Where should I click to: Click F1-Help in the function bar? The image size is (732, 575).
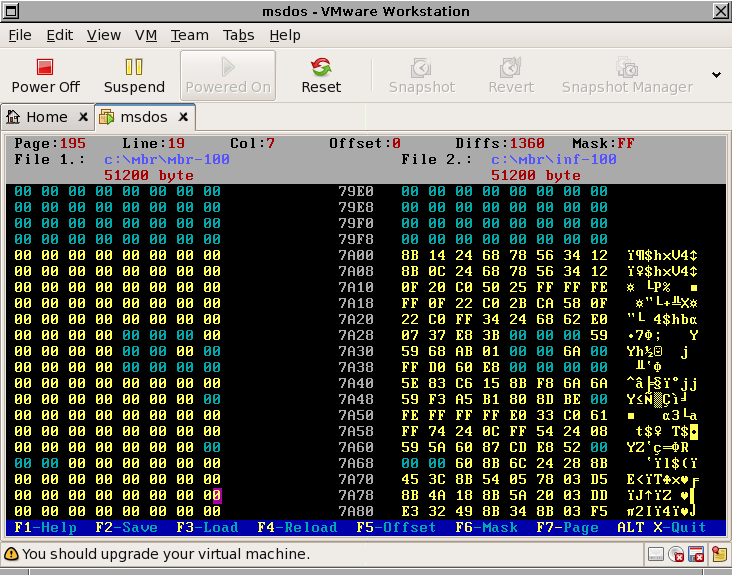[45, 527]
